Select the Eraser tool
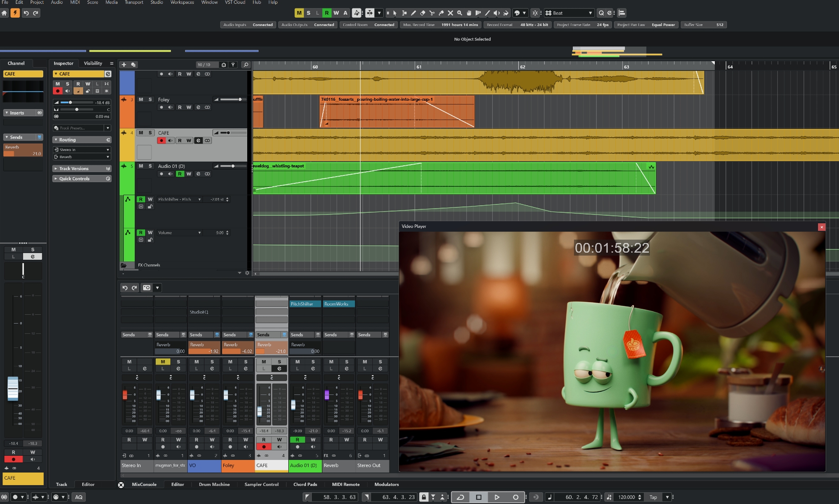839x504 pixels. tap(423, 13)
